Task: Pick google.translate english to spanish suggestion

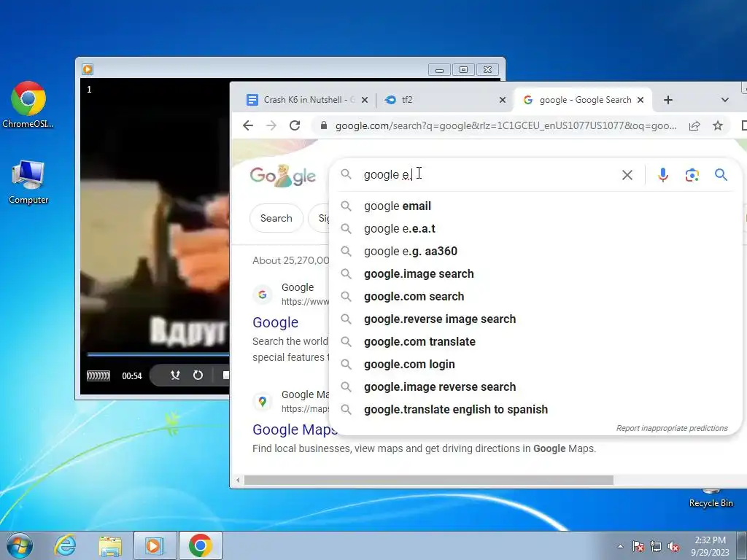Action: click(x=535, y=410)
